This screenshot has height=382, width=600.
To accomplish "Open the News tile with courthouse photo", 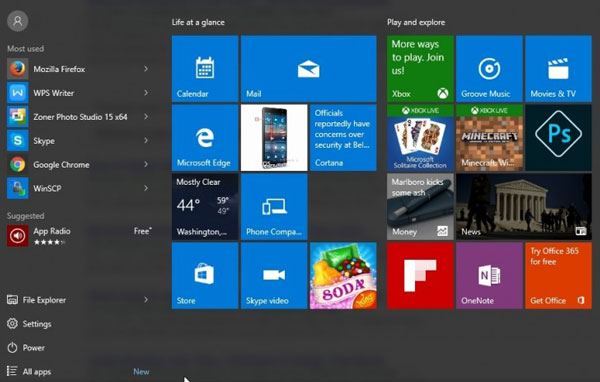I will point(524,206).
